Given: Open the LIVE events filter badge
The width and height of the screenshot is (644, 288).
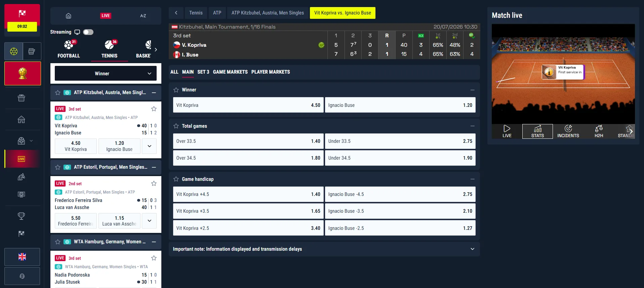Looking at the screenshot, I should click(x=106, y=16).
